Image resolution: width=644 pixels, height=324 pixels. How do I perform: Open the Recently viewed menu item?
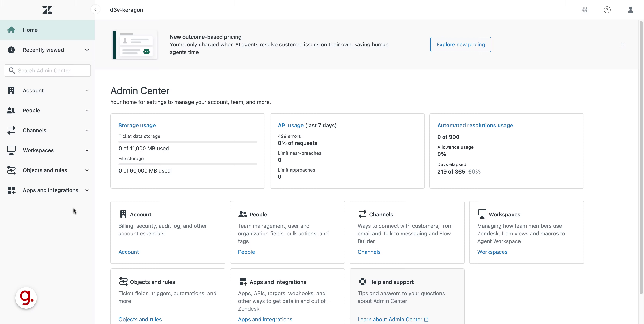pos(47,50)
